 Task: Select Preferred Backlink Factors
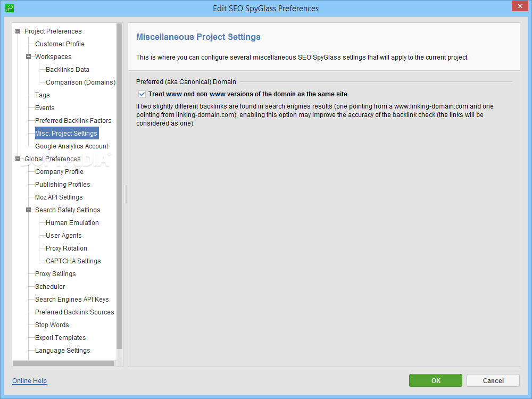coord(73,121)
